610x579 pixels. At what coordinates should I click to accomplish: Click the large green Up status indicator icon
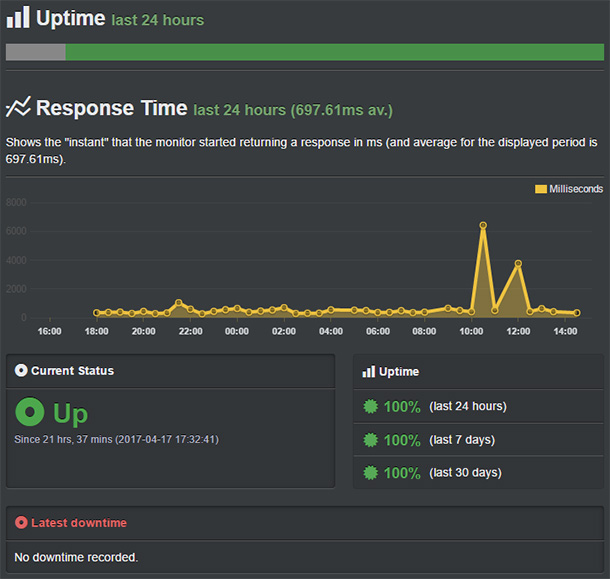(31, 412)
